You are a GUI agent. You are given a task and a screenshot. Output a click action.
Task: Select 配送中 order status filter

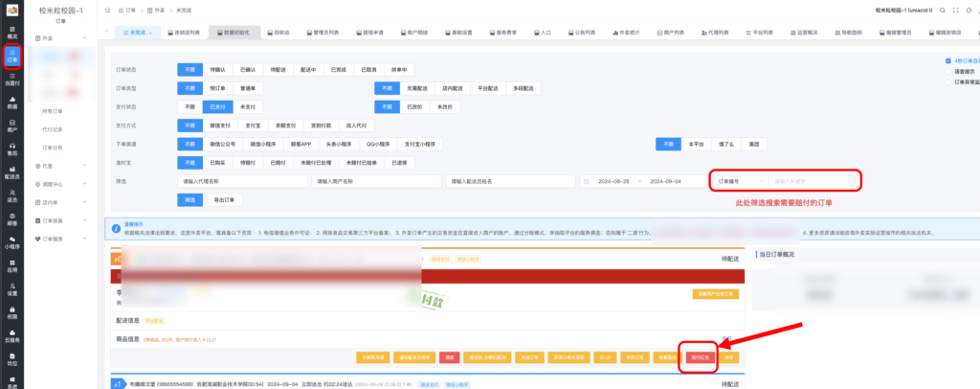[x=309, y=70]
